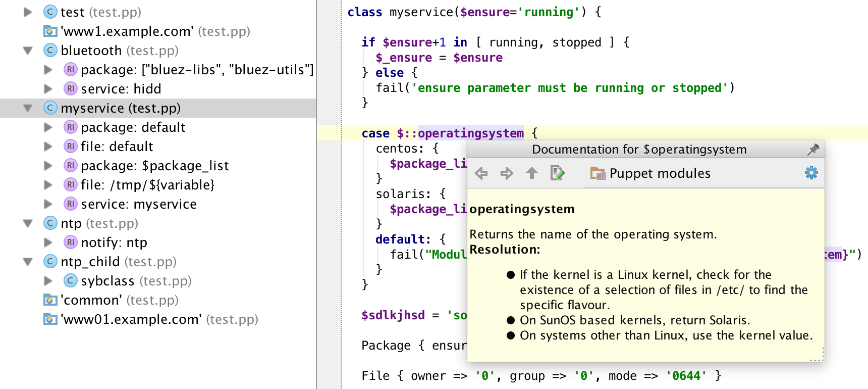Expand the test class node
The height and width of the screenshot is (389, 868).
click(28, 12)
